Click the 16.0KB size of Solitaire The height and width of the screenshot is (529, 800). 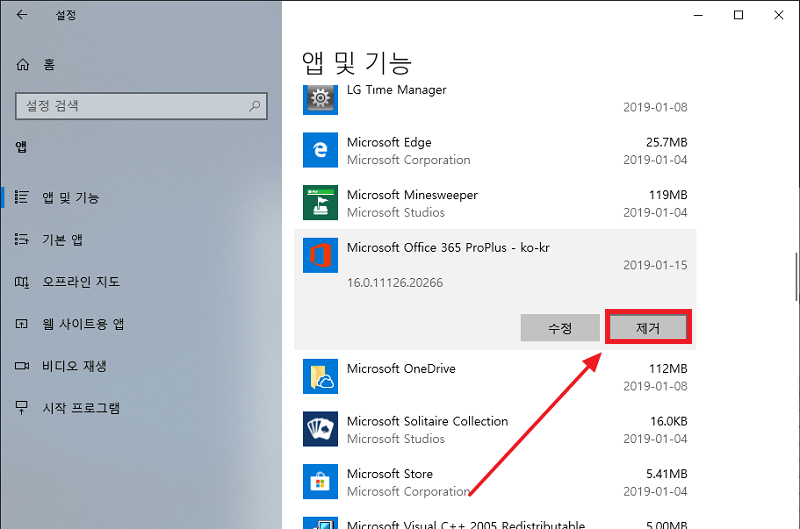click(669, 421)
